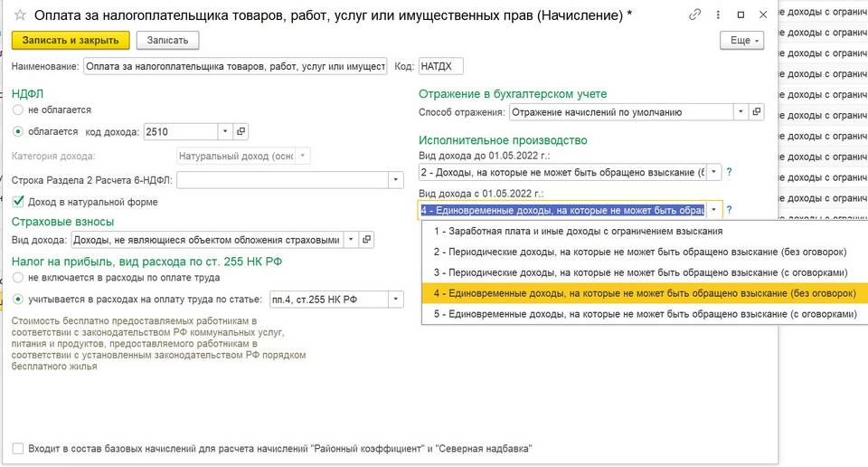Open income code 2510 reference card icon

[241, 132]
